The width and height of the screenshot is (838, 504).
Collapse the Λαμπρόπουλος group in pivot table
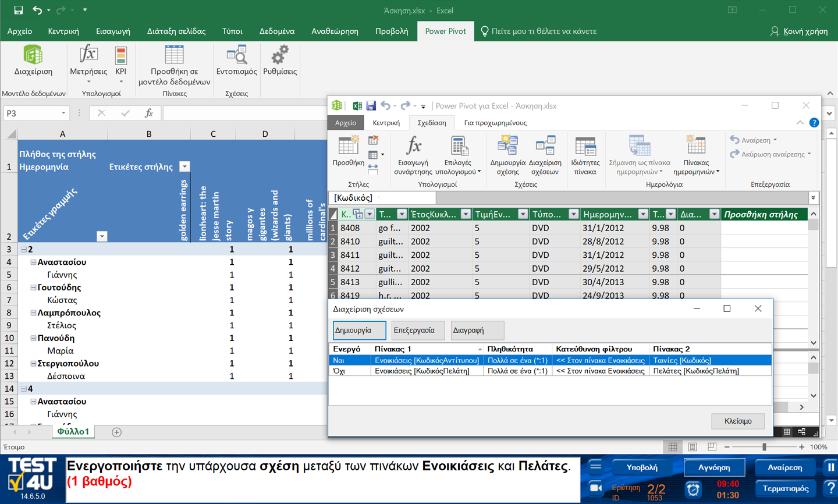click(x=33, y=313)
